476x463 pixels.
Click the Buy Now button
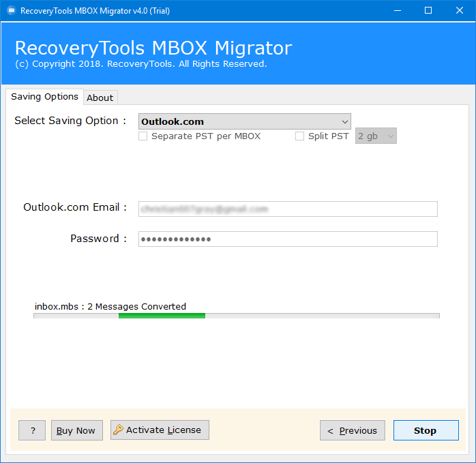pos(77,430)
